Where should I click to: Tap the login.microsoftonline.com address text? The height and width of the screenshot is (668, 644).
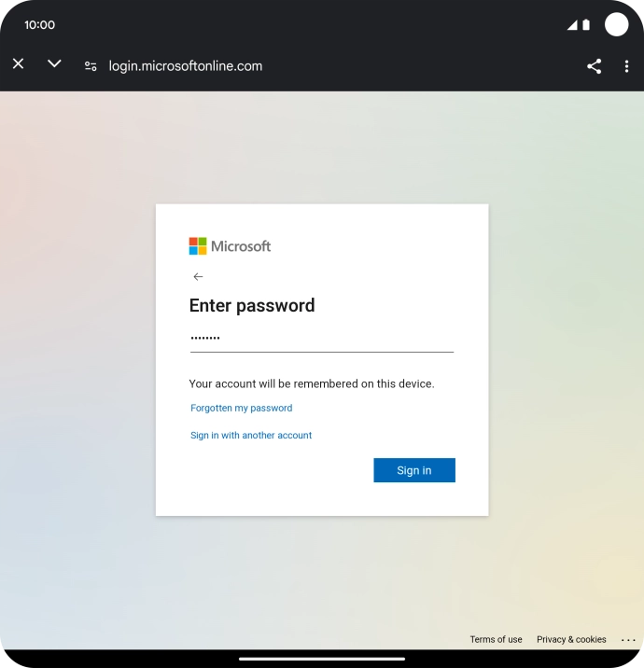coord(185,66)
